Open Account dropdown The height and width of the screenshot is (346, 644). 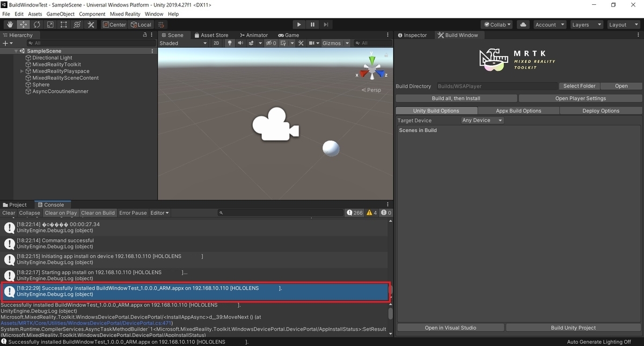point(550,25)
